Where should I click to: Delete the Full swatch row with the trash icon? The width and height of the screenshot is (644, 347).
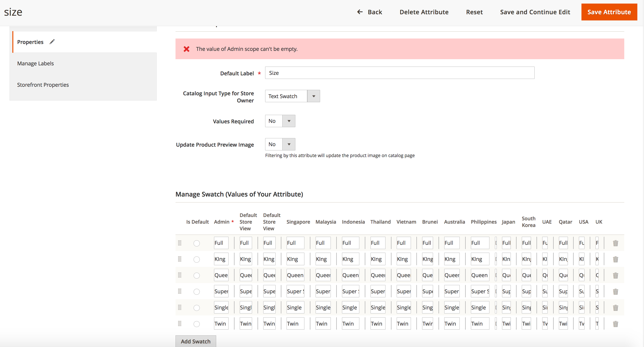(615, 243)
